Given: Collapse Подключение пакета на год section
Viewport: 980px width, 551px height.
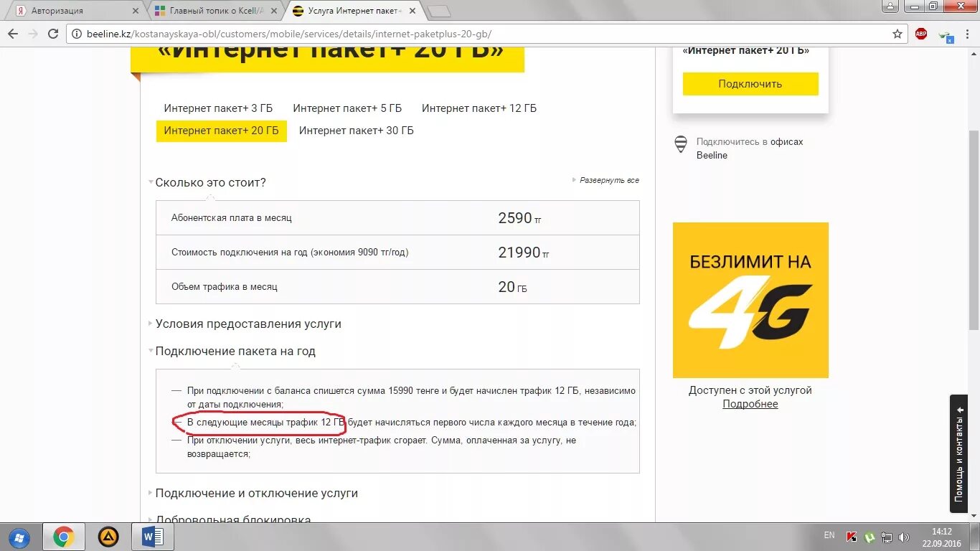Looking at the screenshot, I should 235,351.
